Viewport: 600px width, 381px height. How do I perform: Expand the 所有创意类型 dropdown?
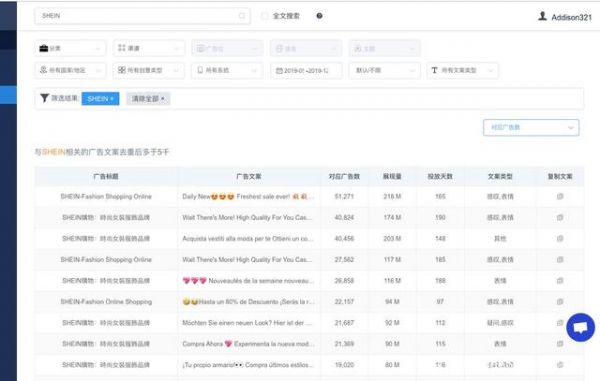pos(149,70)
